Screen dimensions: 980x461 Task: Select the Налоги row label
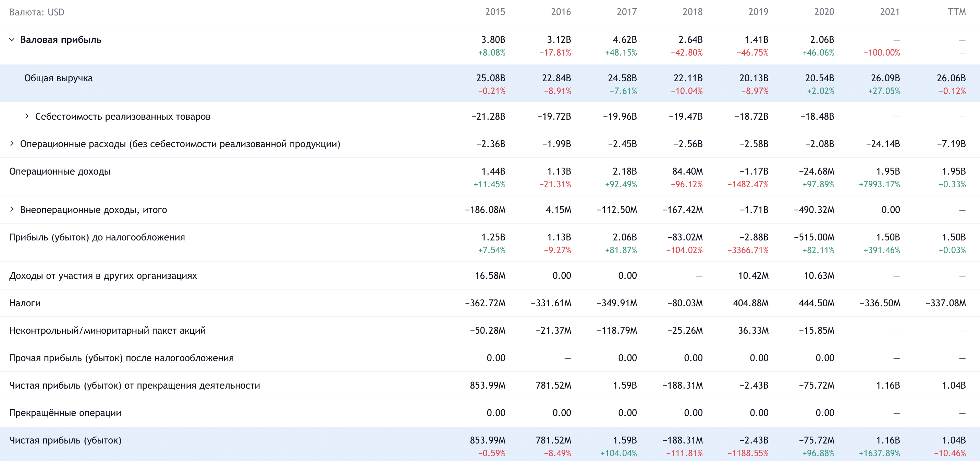click(25, 303)
